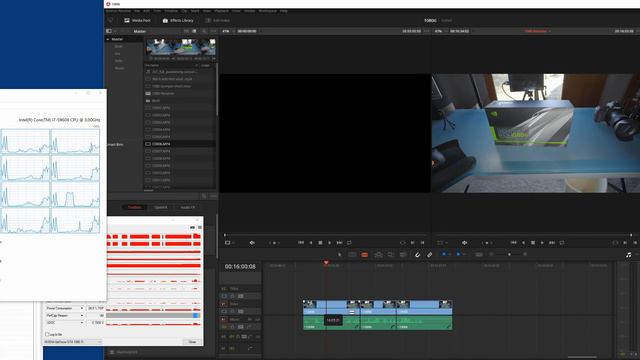The image size is (640, 360).
Task: Select the first blue video clip
Action: tap(331, 307)
